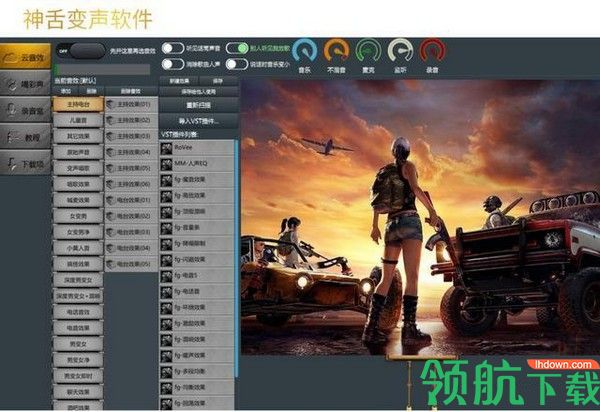Open the 下载项 sidebar tab
The width and height of the screenshot is (600, 412).
(25, 163)
